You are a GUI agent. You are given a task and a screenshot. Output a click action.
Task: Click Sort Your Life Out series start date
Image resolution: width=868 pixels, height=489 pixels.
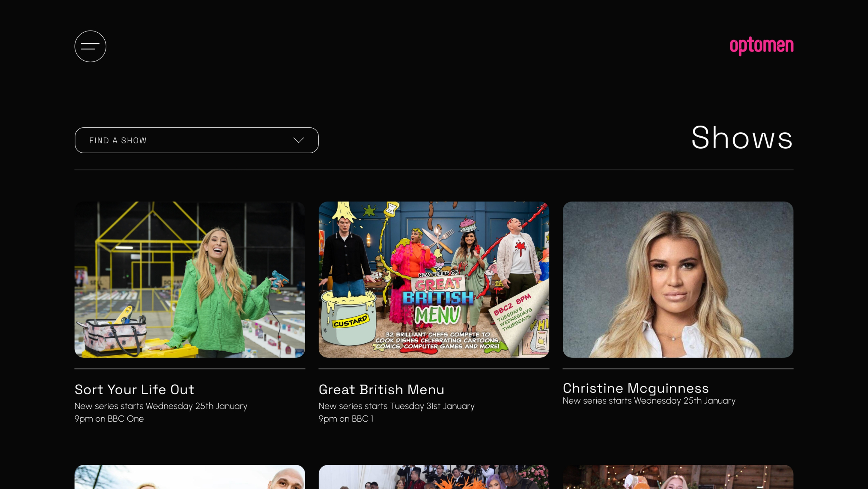tap(161, 406)
